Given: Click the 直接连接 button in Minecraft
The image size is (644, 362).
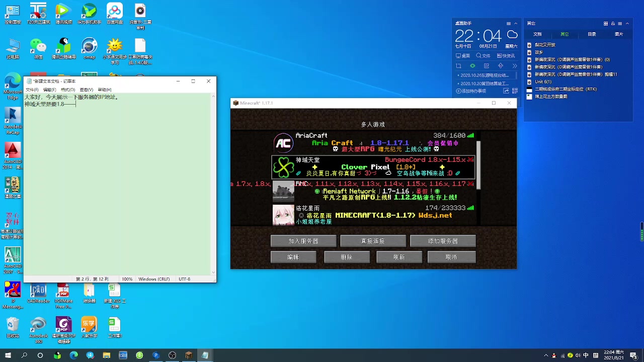Looking at the screenshot, I should point(373,241).
